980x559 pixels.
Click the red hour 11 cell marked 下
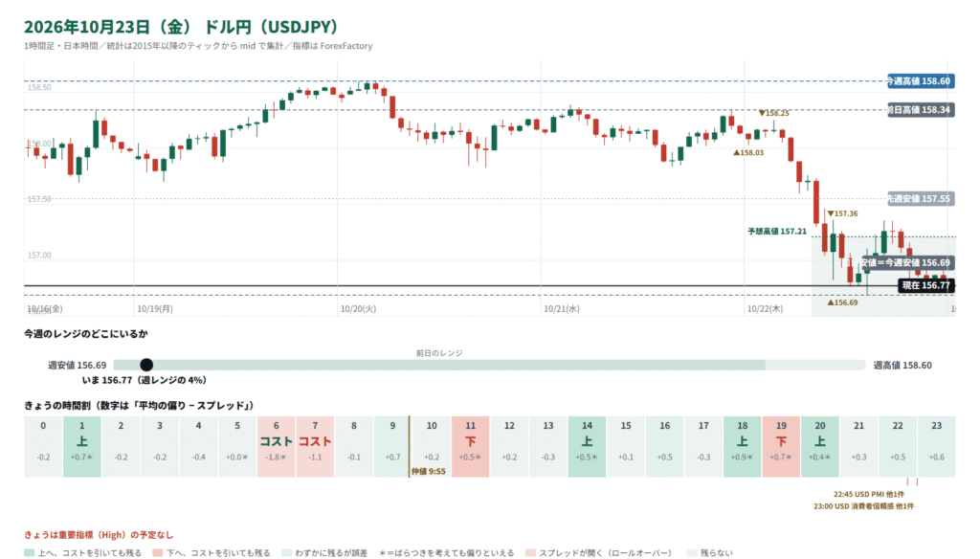471,446
